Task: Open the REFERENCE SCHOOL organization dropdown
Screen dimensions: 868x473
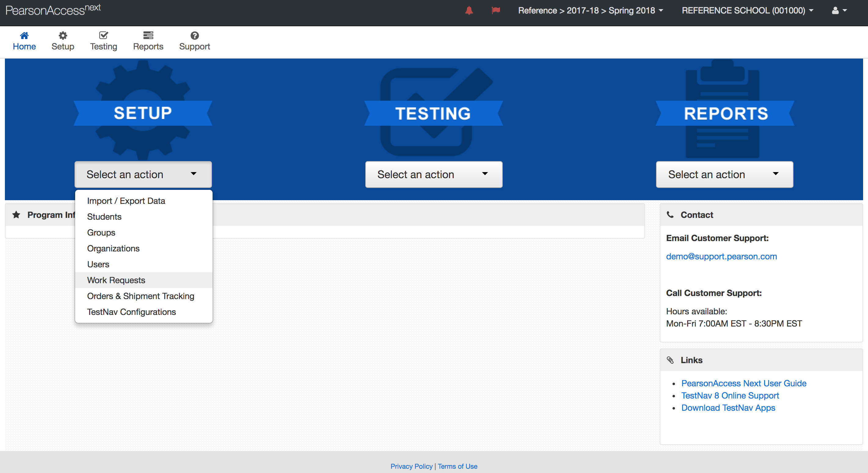Action: tap(747, 11)
